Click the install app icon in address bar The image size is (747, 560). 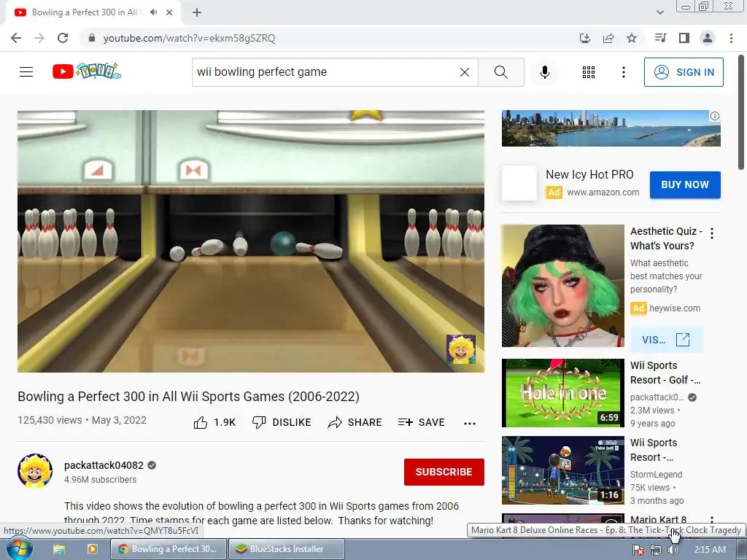[584, 38]
